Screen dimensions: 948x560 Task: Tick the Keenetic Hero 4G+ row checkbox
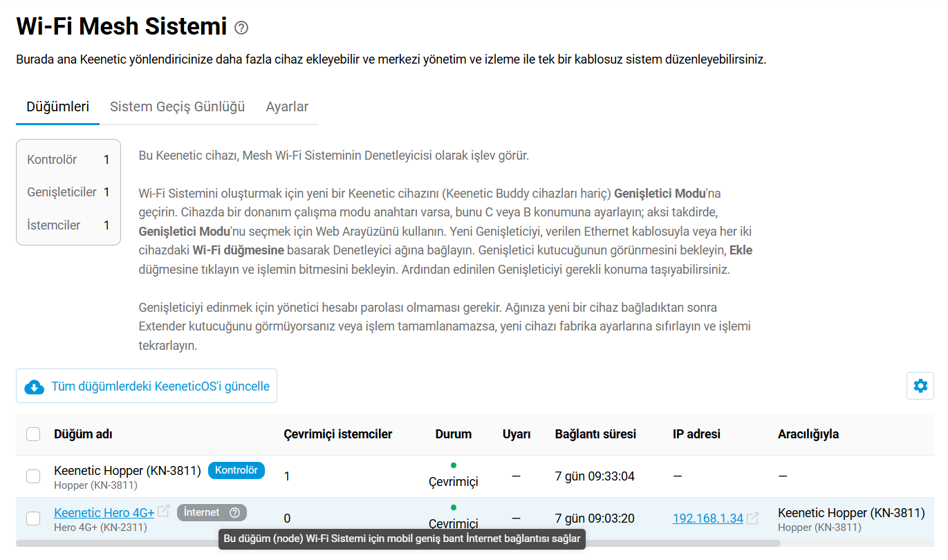click(33, 519)
